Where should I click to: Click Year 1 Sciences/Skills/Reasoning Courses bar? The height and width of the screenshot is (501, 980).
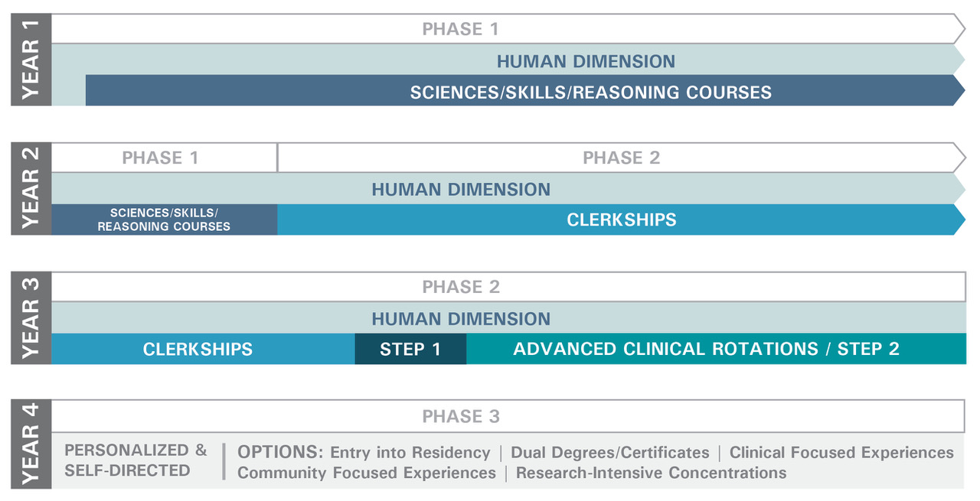click(x=590, y=93)
